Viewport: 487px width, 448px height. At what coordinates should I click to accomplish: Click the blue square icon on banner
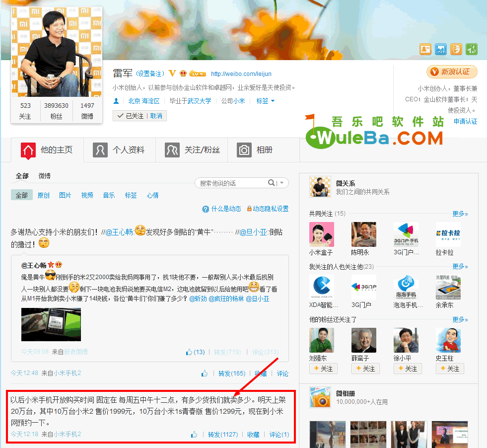(441, 49)
